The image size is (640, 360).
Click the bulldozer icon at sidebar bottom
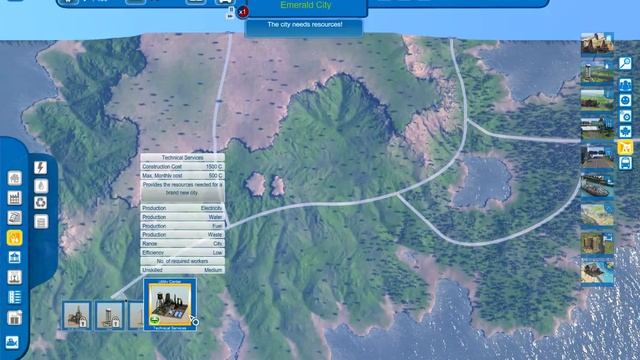pyautogui.click(x=12, y=342)
